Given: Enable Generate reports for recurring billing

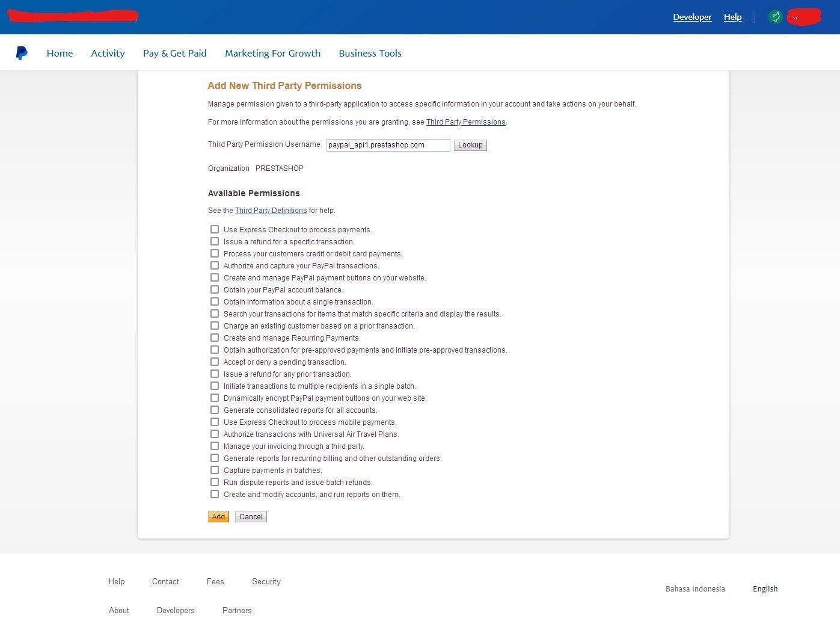Looking at the screenshot, I should tap(215, 458).
